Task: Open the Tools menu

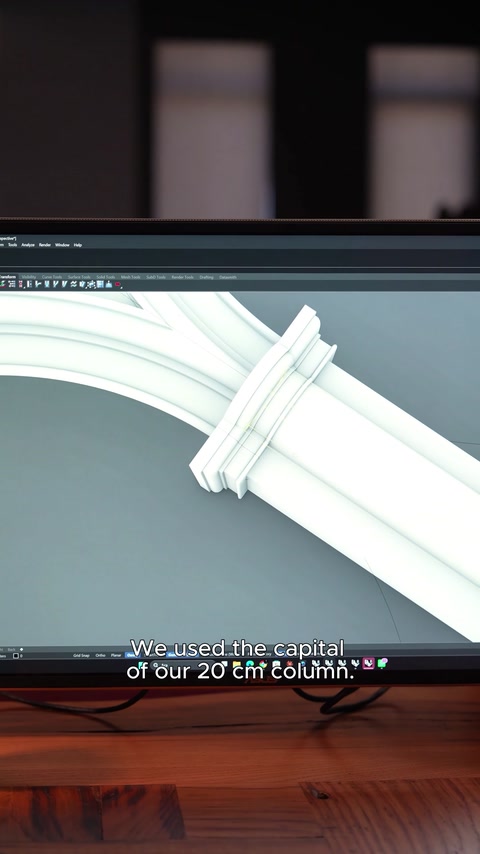Action: coord(12,245)
